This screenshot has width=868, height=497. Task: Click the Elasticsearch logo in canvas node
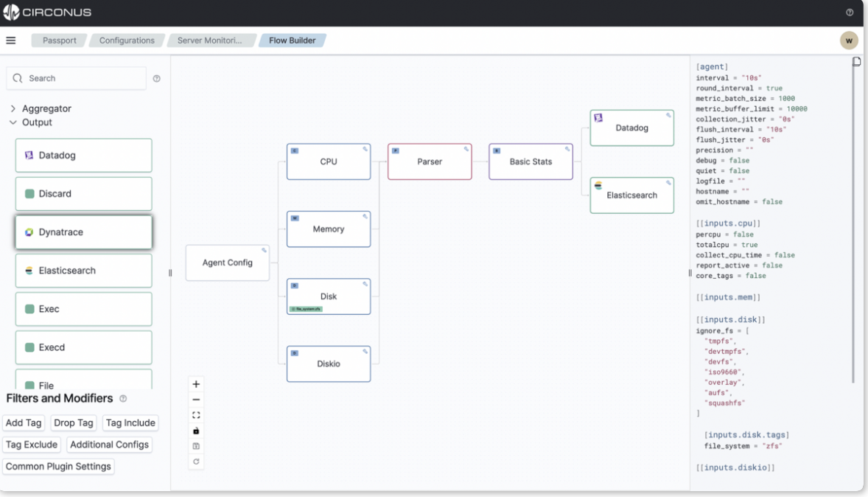point(598,186)
